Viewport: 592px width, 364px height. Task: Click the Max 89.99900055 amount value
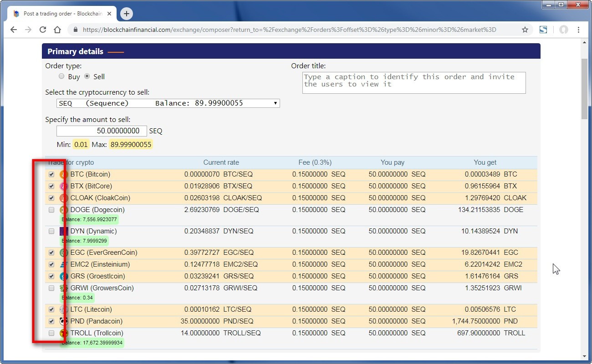tap(131, 145)
